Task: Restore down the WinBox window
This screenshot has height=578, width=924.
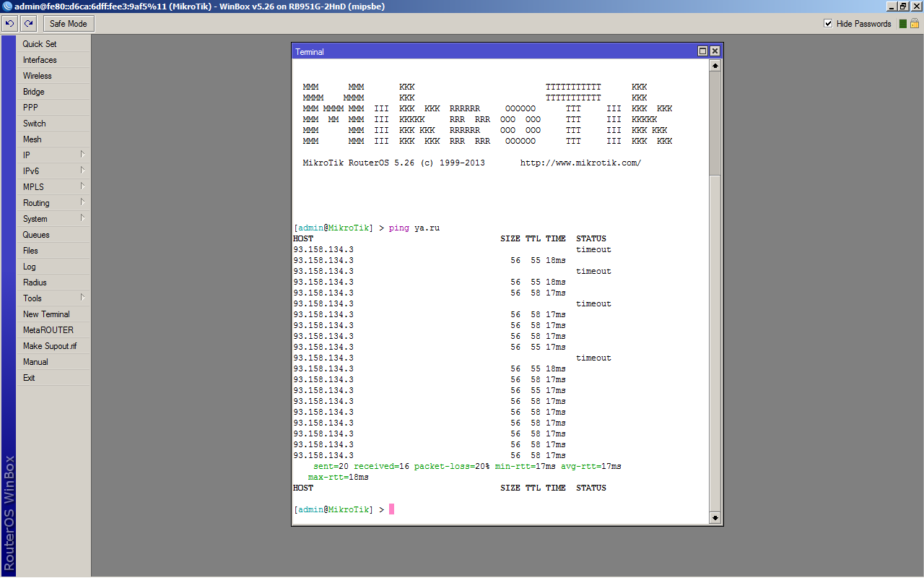Action: coord(904,7)
